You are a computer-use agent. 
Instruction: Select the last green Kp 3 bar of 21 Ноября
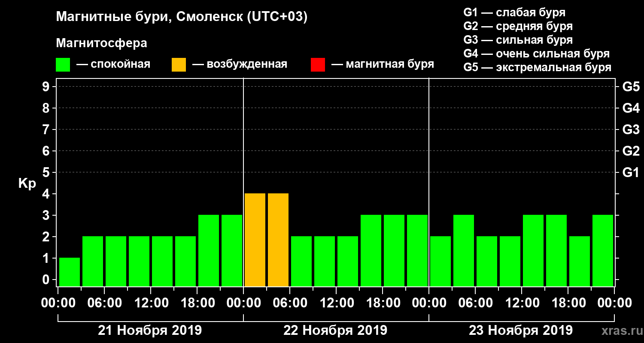click(x=232, y=250)
